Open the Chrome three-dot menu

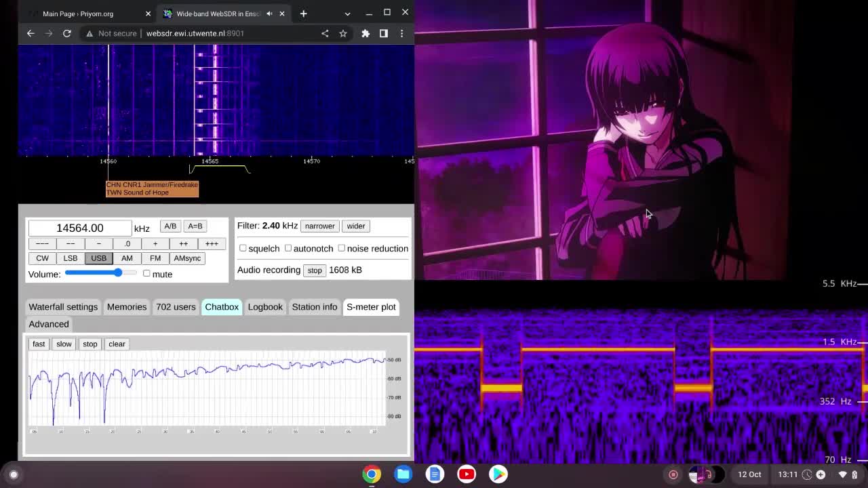(401, 33)
